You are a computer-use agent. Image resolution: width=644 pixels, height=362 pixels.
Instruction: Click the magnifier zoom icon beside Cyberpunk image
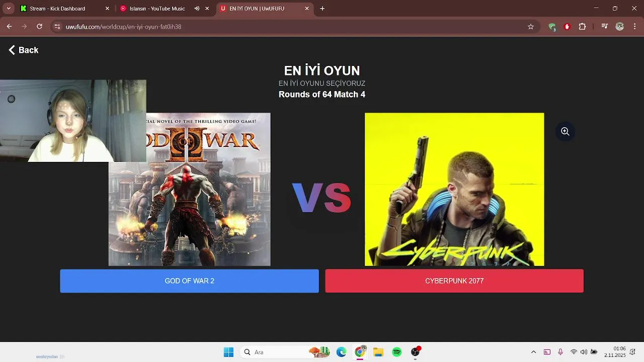pyautogui.click(x=565, y=131)
